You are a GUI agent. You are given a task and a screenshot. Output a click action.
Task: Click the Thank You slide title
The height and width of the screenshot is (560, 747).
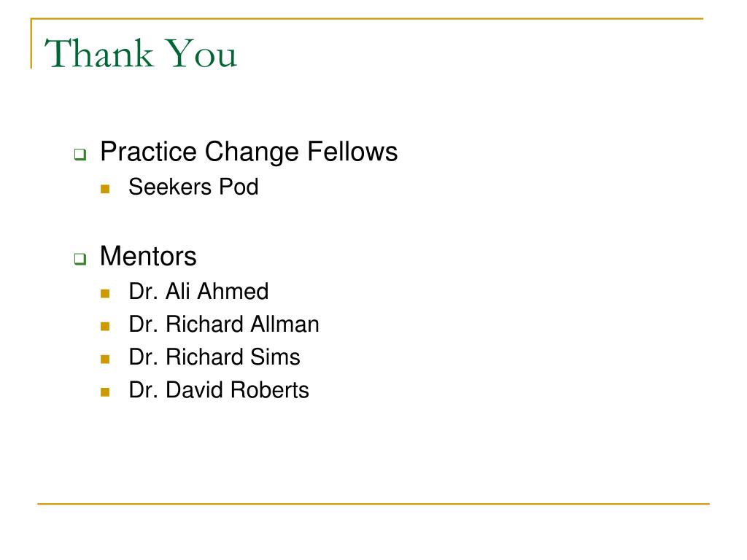tap(141, 52)
